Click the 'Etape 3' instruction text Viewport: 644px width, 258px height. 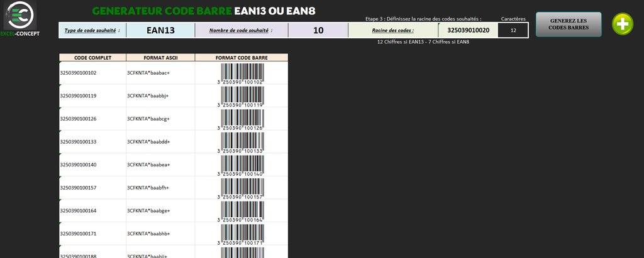(423, 19)
